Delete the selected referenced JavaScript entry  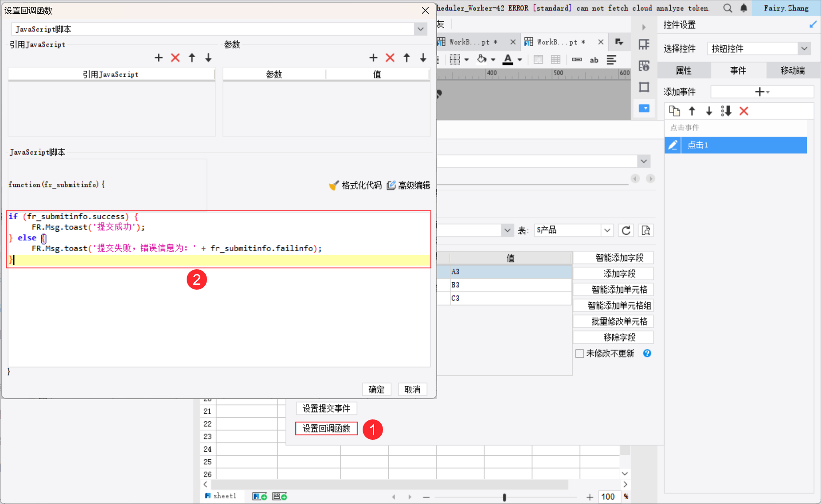coord(176,58)
